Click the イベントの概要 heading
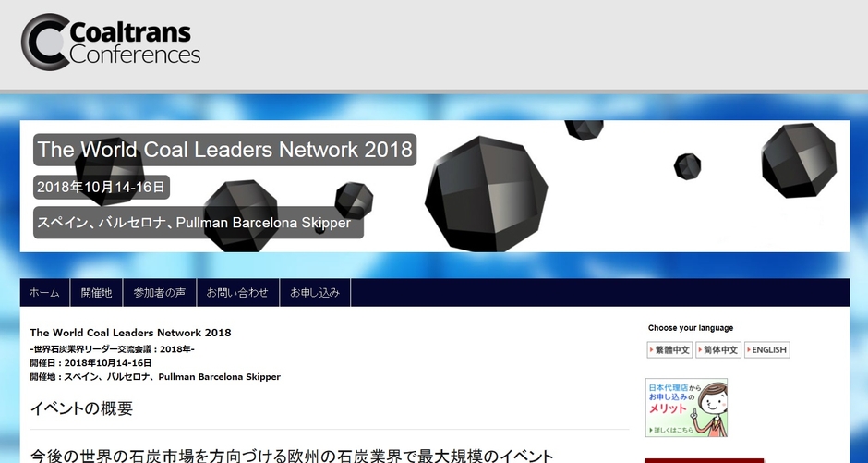Image resolution: width=868 pixels, height=463 pixels. [x=81, y=408]
